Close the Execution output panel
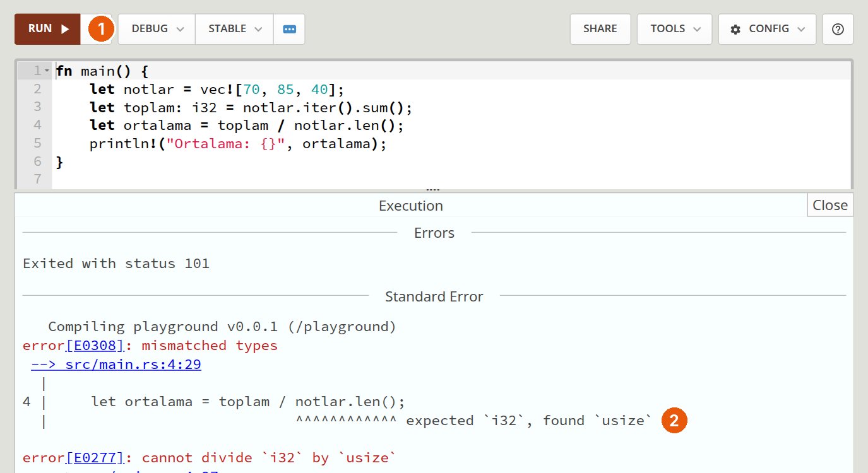This screenshot has width=868, height=473. [x=830, y=205]
